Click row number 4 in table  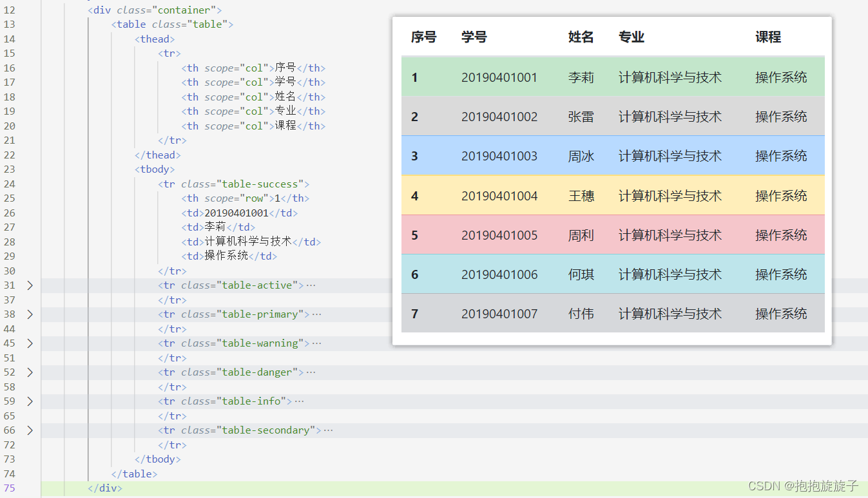click(x=414, y=196)
